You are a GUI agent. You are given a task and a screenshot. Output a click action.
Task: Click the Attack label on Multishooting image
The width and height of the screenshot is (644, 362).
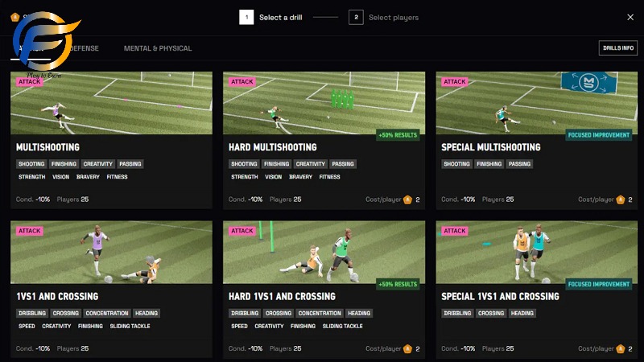(30, 82)
